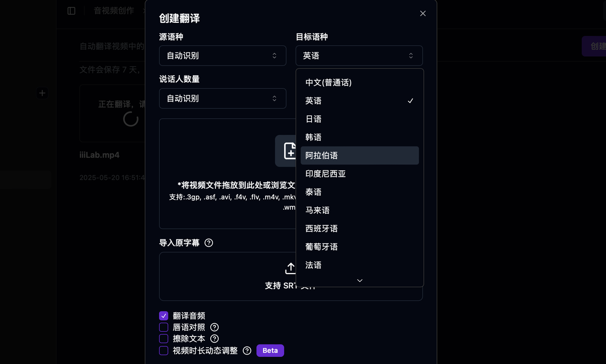Open the 源语种 dropdown showing 自动识别

223,55
